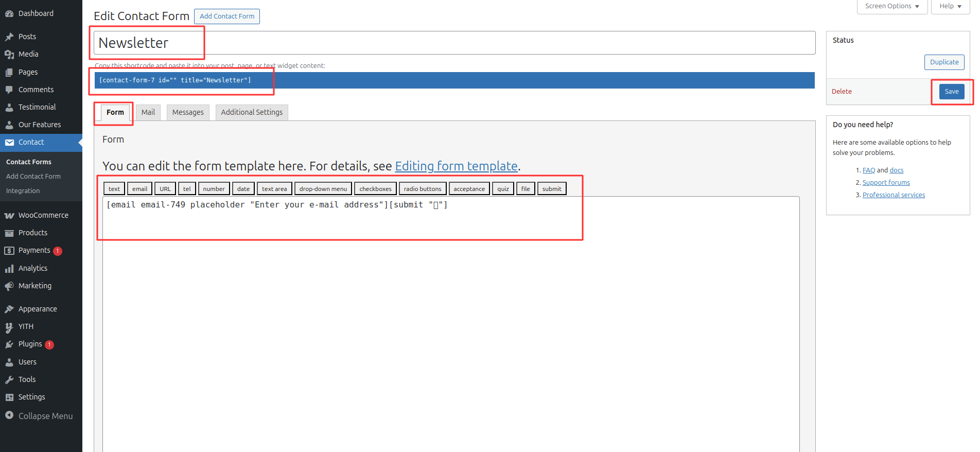This screenshot has height=452, width=980.
Task: Open the Appearance menu
Action: coord(41,309)
